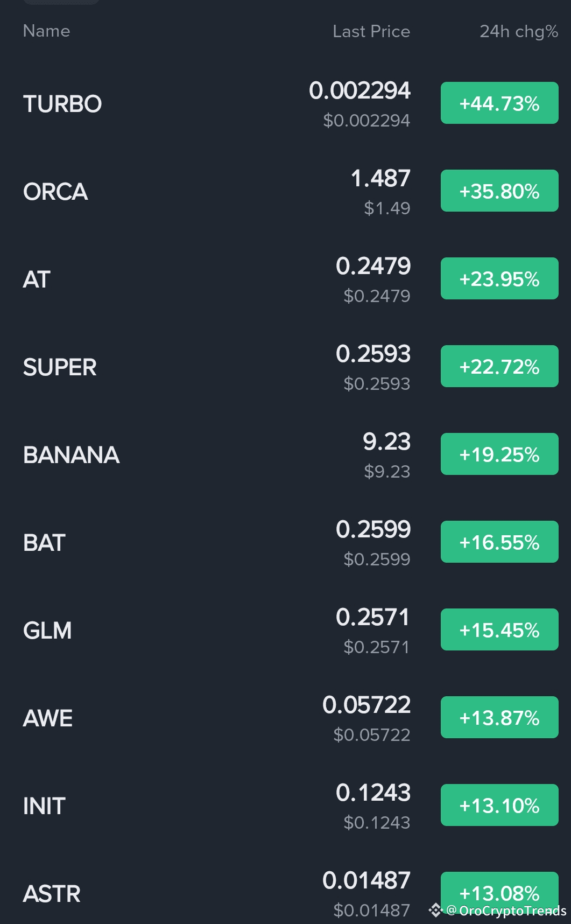Sort by the Last Price header
This screenshot has width=571, height=924.
coord(371,32)
